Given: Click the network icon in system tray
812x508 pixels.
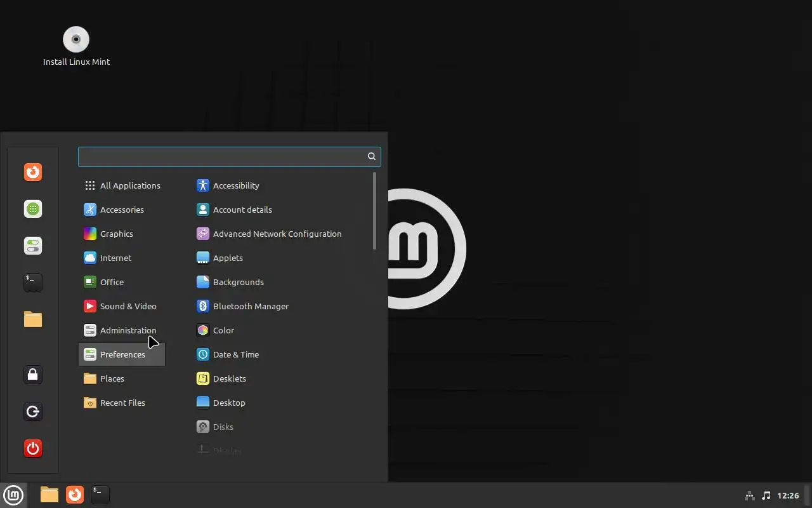Looking at the screenshot, I should tap(749, 495).
